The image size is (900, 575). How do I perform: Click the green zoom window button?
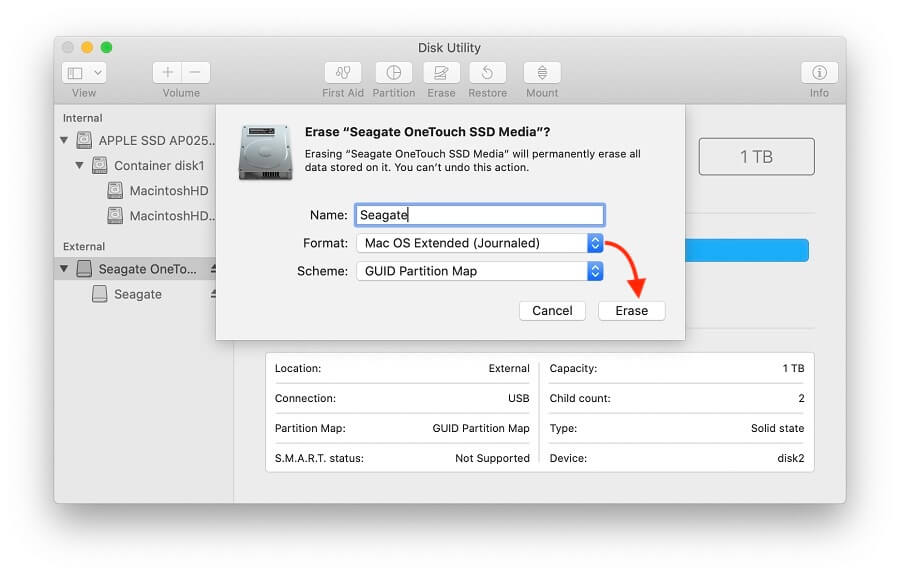tap(106, 47)
